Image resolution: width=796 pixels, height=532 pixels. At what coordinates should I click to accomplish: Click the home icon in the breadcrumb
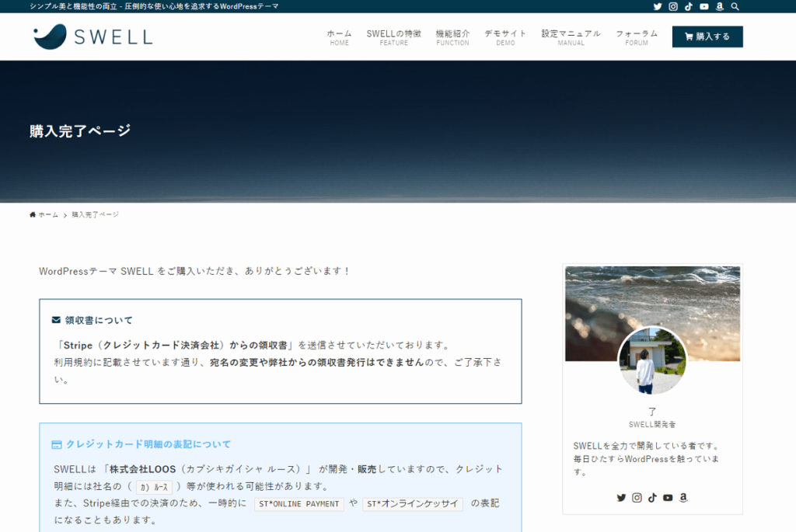pyautogui.click(x=32, y=214)
